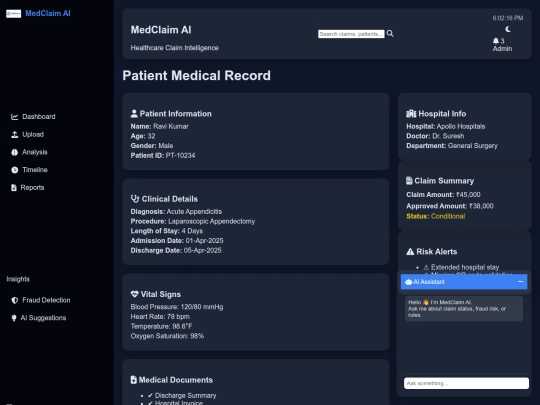Toggle dark mode moon icon

pyautogui.click(x=508, y=29)
